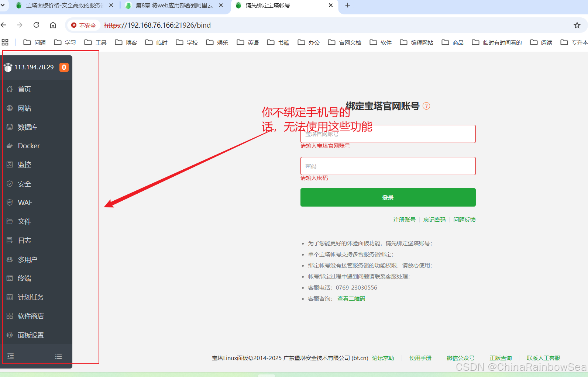Click the panel settings (面板设置) gear icon
This screenshot has height=377, width=588.
(10, 335)
